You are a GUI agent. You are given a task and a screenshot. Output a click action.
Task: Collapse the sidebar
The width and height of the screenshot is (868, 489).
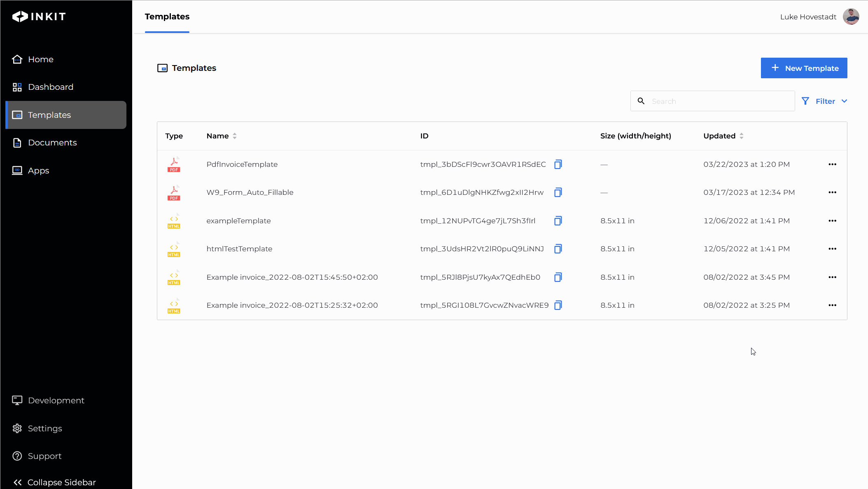click(54, 482)
